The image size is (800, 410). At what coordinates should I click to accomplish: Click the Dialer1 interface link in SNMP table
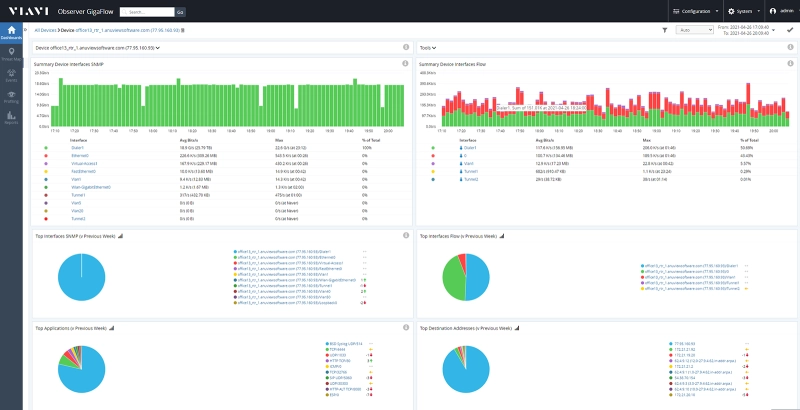78,147
